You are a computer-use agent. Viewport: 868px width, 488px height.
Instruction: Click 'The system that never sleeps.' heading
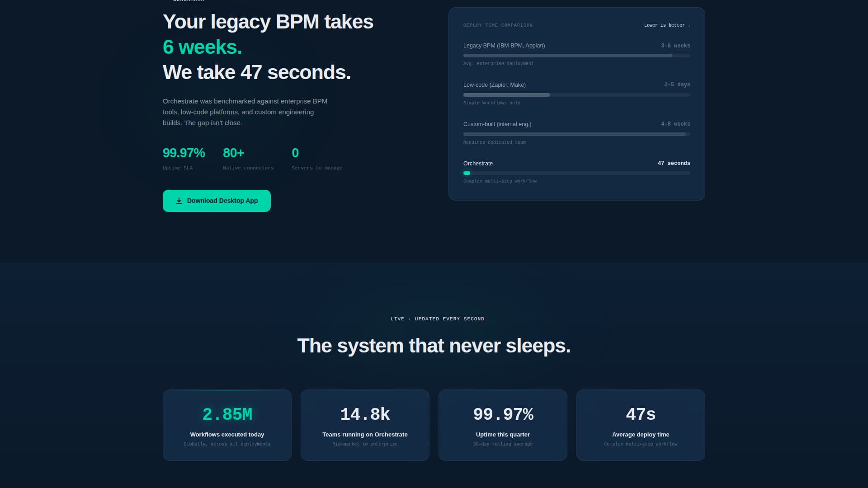[434, 346]
